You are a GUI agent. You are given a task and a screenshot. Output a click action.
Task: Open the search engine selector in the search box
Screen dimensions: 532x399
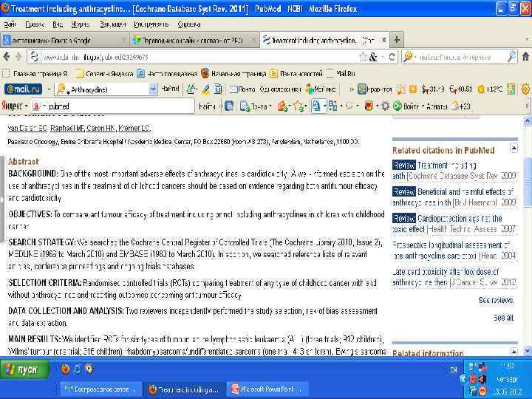tap(409, 57)
